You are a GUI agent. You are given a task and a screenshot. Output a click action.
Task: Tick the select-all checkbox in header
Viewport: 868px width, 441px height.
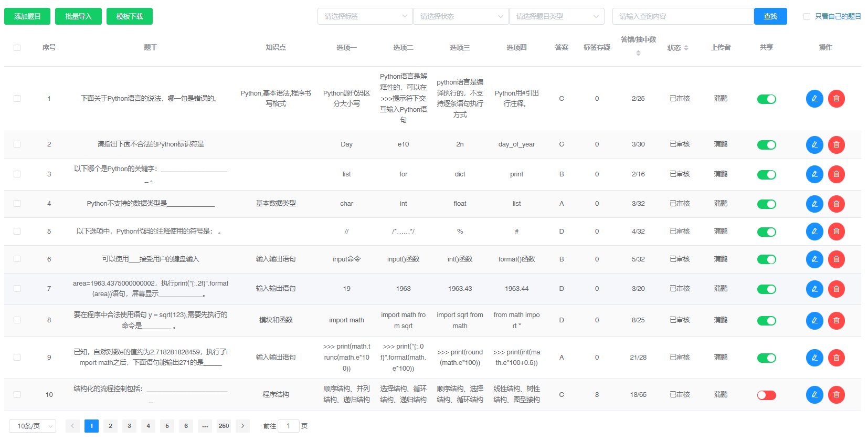tap(17, 48)
